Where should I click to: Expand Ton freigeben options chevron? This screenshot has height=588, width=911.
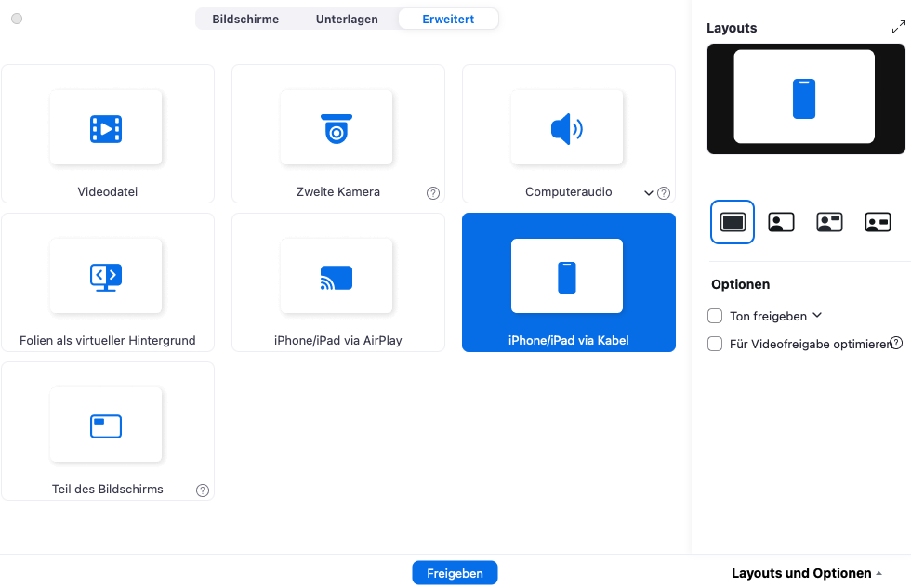pyautogui.click(x=817, y=316)
